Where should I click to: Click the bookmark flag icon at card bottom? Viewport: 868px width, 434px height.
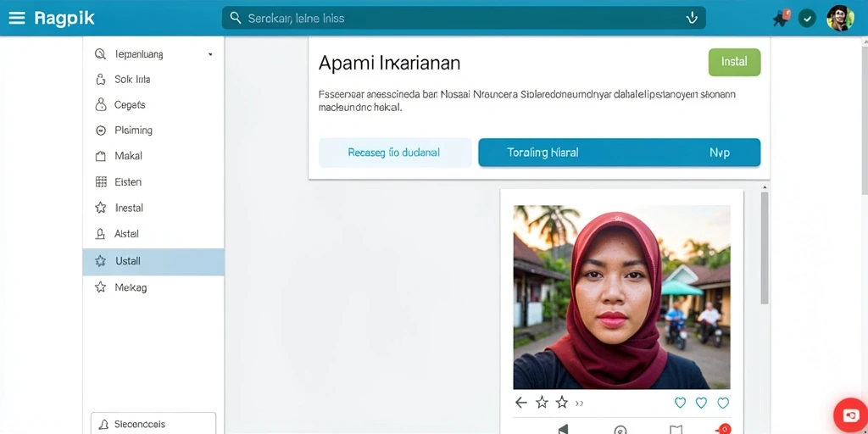tap(676, 430)
